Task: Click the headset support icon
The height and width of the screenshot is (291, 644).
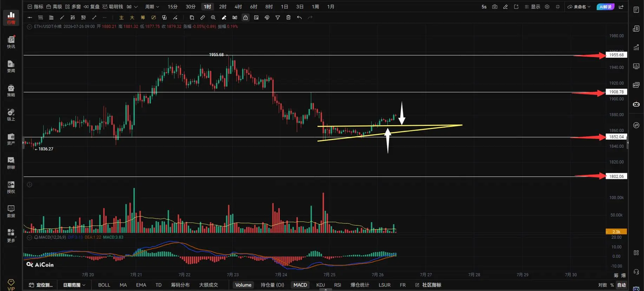Action: [x=636, y=272]
